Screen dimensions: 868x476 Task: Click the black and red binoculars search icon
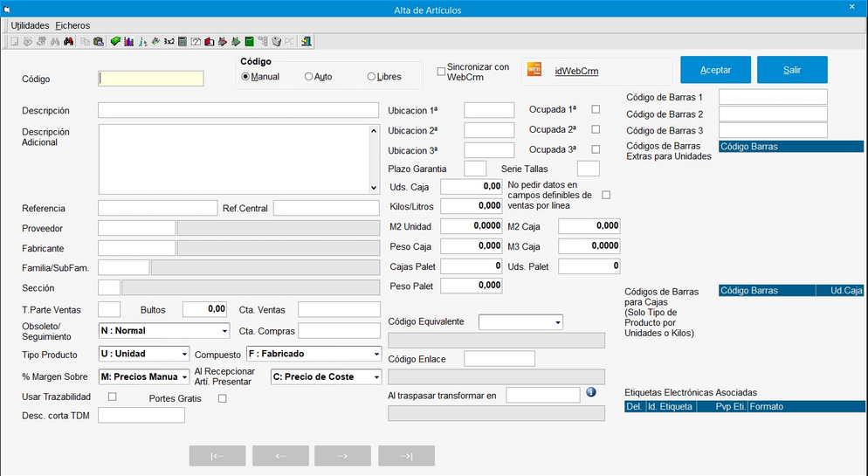(x=69, y=42)
